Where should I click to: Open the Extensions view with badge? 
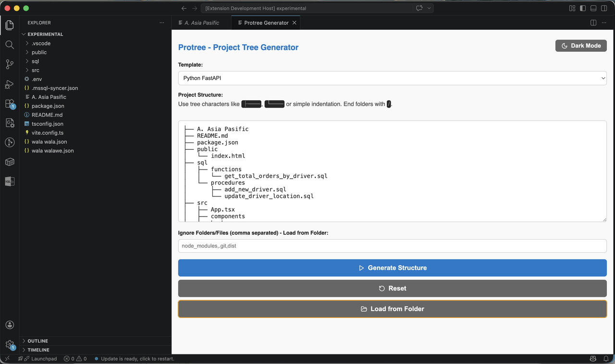(x=10, y=104)
